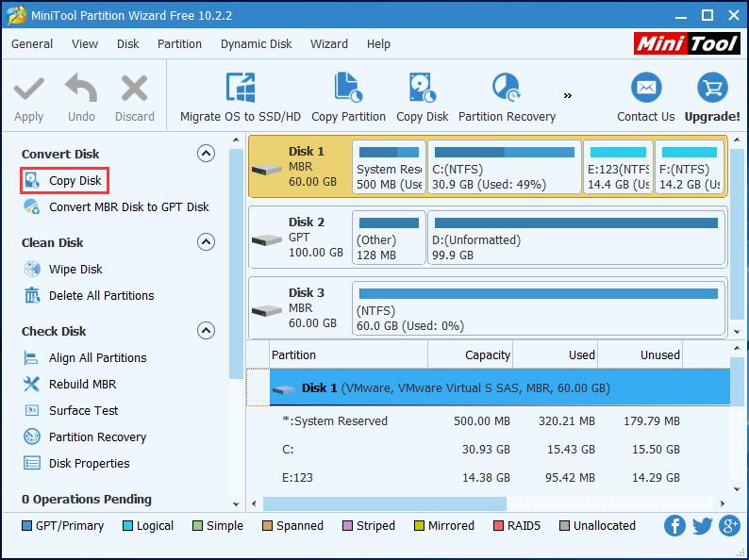Open the Twitter social icon
This screenshot has width=749, height=560.
tap(702, 526)
